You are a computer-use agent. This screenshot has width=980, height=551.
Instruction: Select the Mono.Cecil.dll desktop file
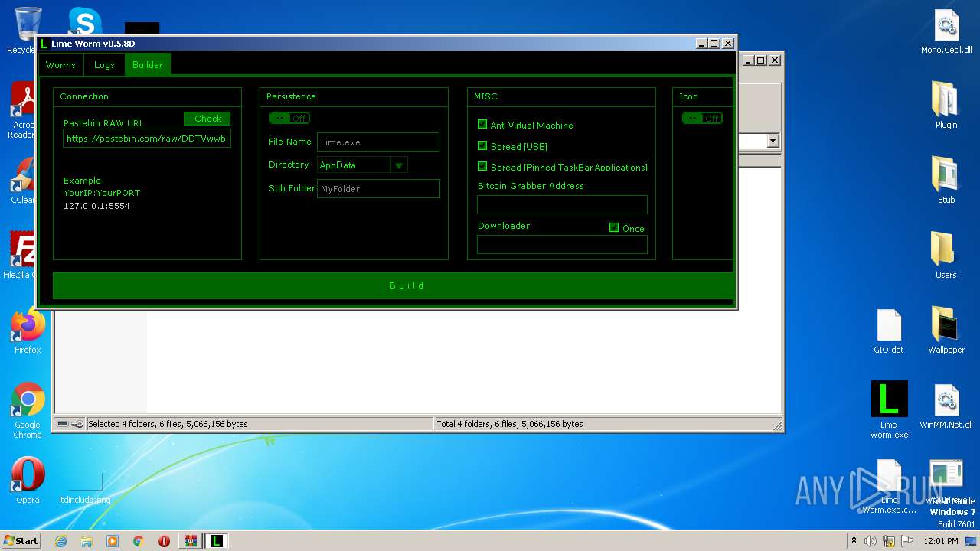click(x=946, y=31)
